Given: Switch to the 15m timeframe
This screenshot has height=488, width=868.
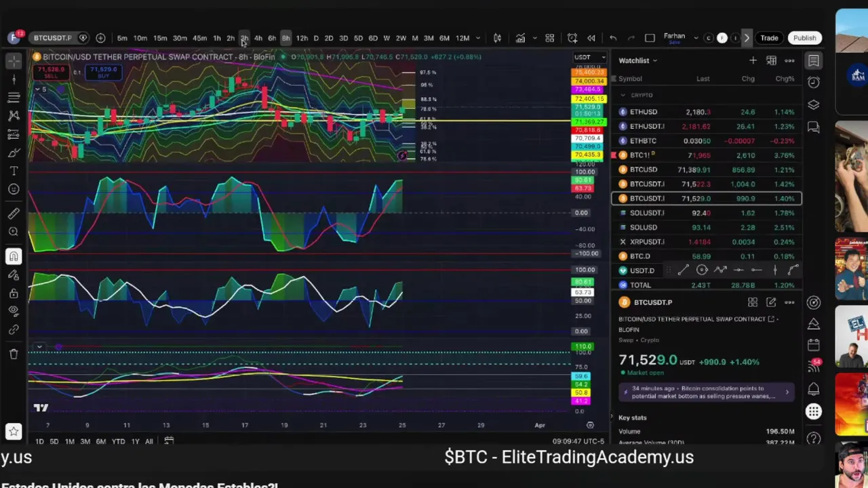Looking at the screenshot, I should (160, 38).
